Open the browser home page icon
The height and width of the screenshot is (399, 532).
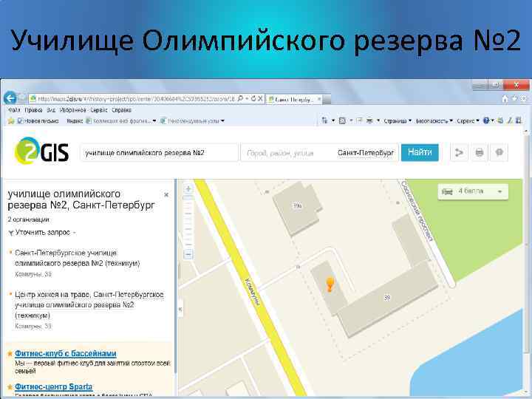505,99
